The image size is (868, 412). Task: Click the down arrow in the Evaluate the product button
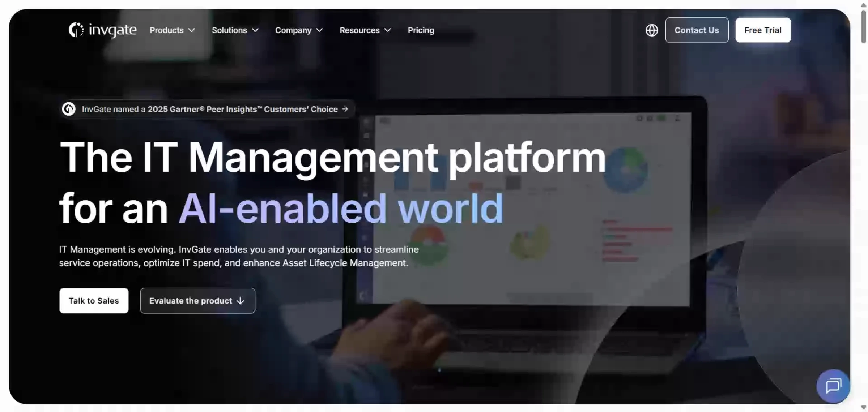tap(241, 301)
